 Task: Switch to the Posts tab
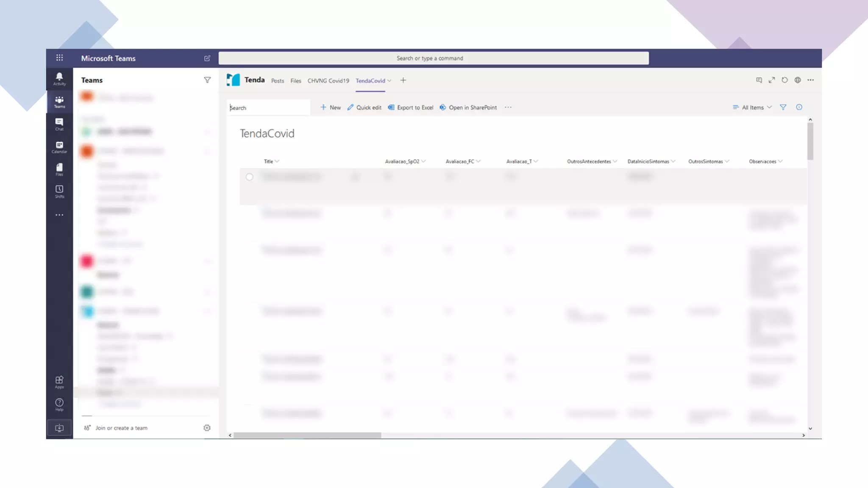(x=278, y=81)
